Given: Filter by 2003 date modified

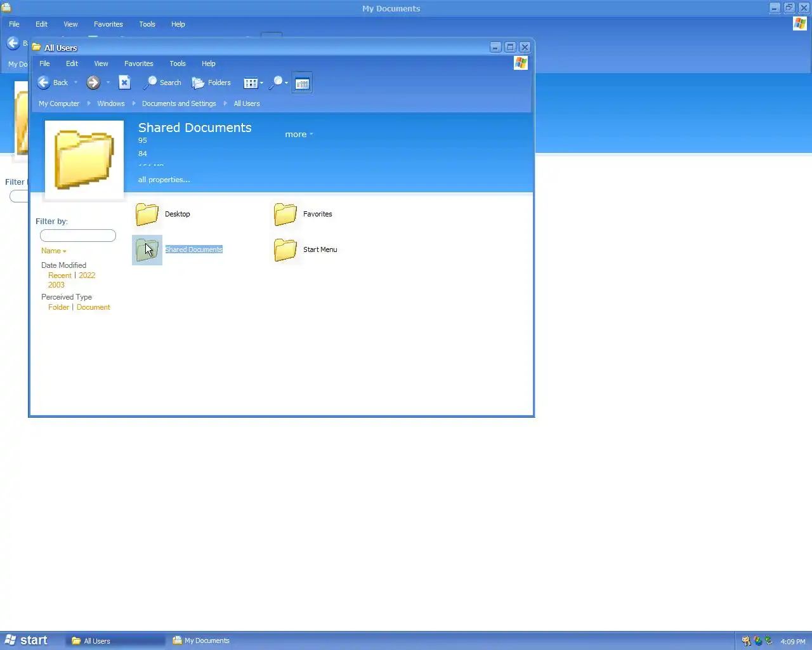Looking at the screenshot, I should (x=56, y=285).
